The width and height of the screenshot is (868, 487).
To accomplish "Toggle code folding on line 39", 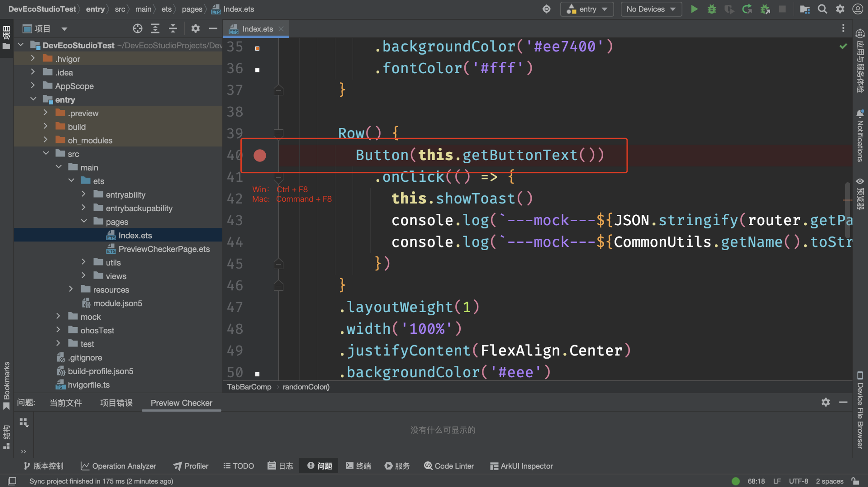I will tap(278, 134).
